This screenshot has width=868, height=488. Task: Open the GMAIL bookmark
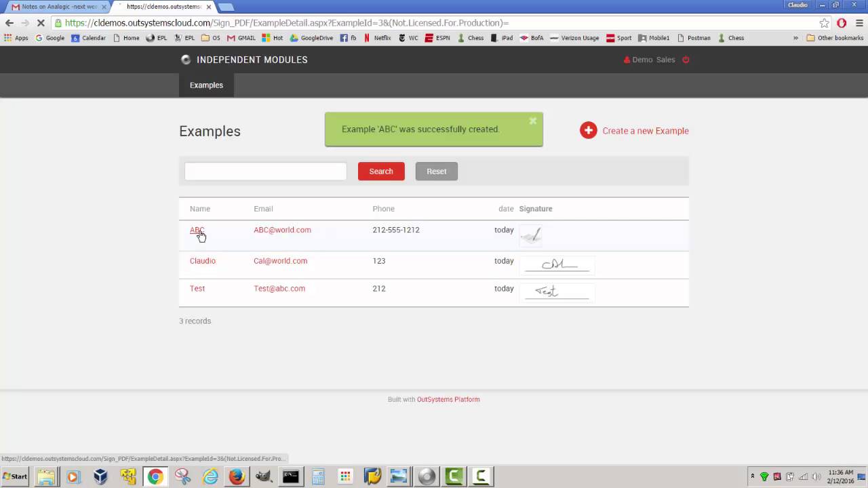[241, 38]
